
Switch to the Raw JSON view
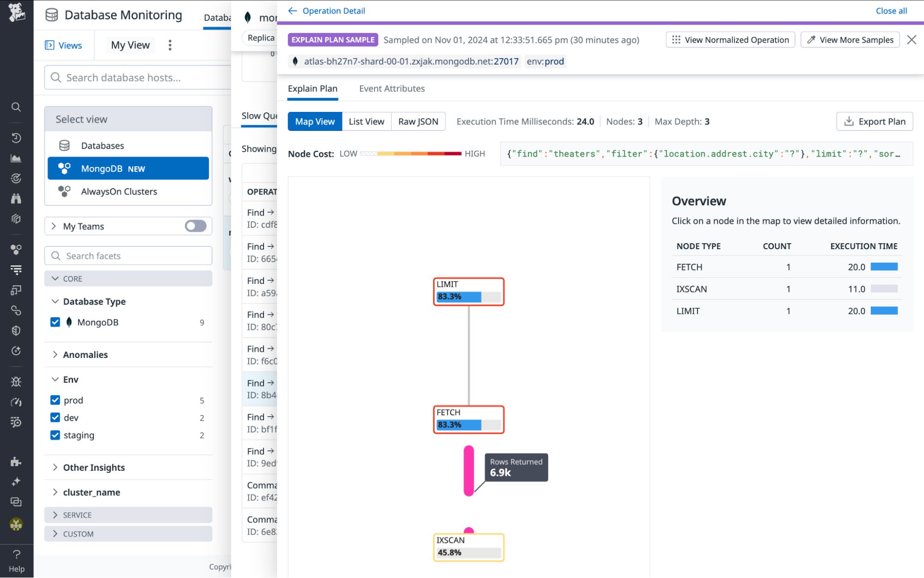pos(417,121)
